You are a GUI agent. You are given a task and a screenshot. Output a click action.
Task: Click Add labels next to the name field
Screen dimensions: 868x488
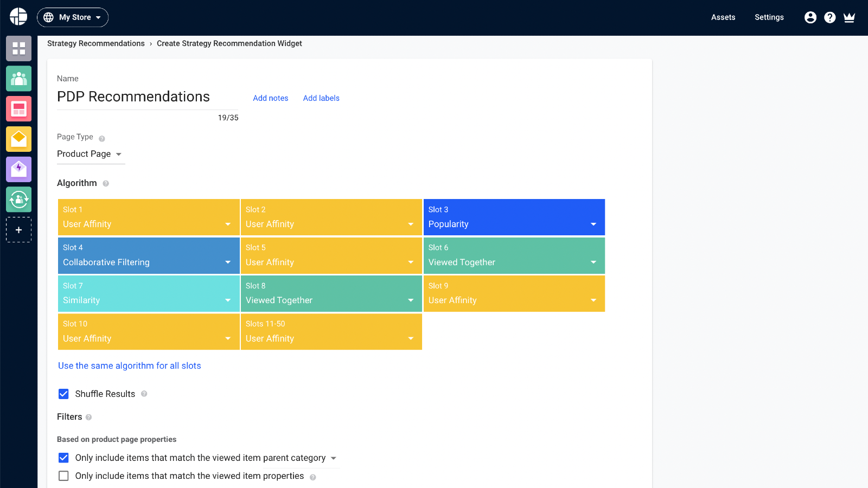321,98
